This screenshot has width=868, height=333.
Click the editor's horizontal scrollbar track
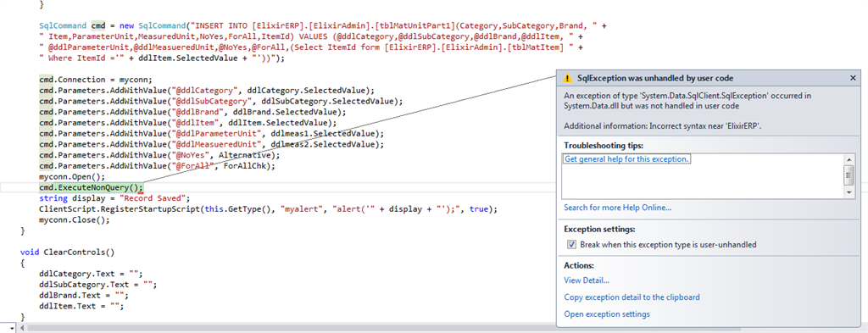(288, 328)
